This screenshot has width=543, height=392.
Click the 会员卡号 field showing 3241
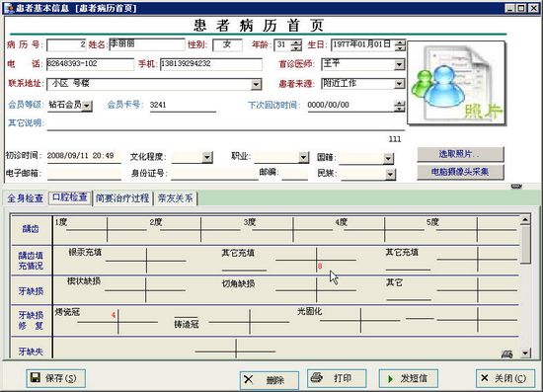[183, 106]
